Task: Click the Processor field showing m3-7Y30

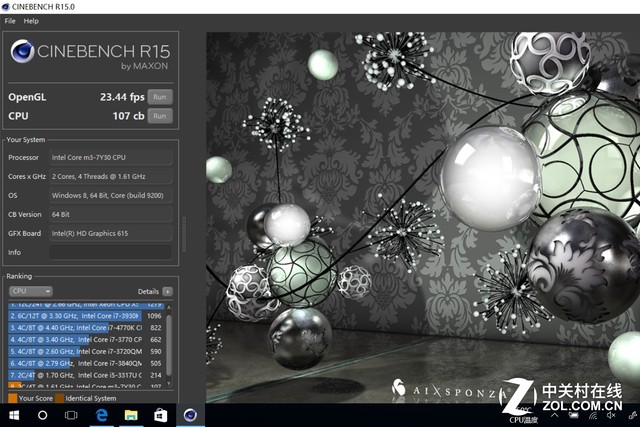Action: tap(111, 157)
